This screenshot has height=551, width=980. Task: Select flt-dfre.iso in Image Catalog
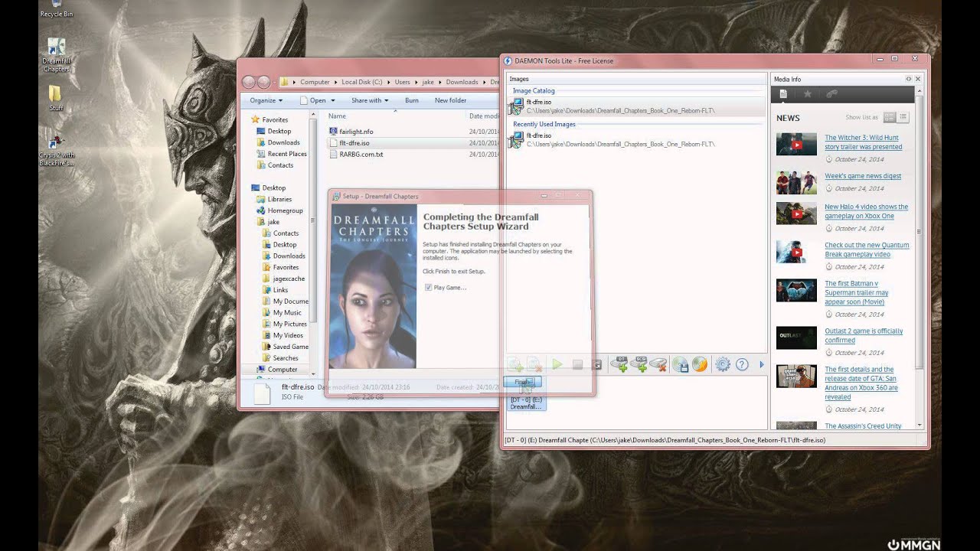[635, 106]
